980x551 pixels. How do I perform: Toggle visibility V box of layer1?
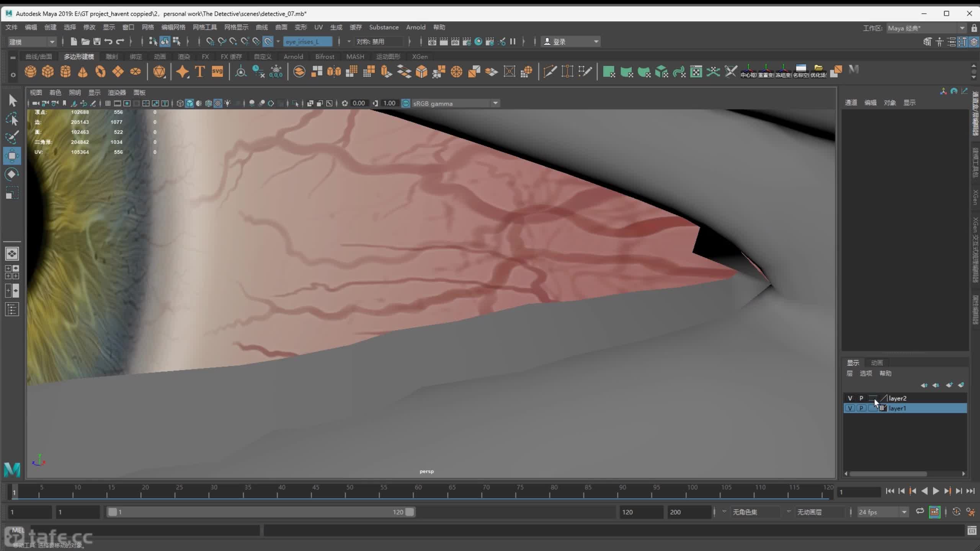(x=850, y=408)
